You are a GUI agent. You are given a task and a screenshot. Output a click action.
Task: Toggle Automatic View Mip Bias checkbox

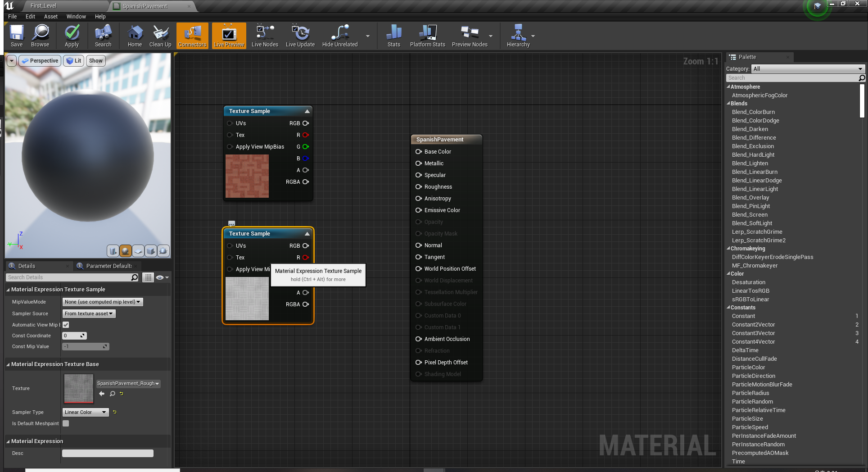click(66, 325)
